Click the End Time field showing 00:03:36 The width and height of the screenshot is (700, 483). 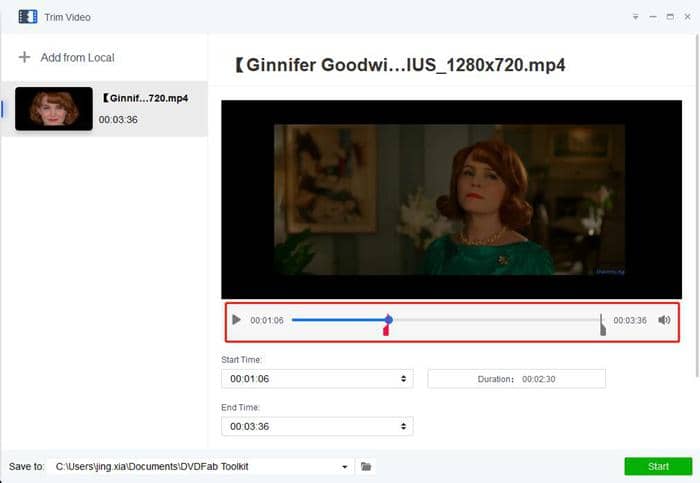point(317,427)
